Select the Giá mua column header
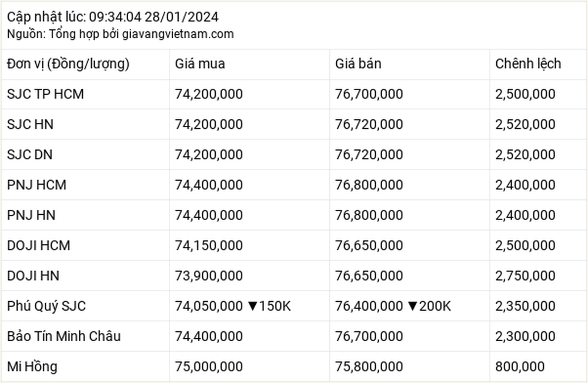This screenshot has height=383, width=588. click(200, 64)
